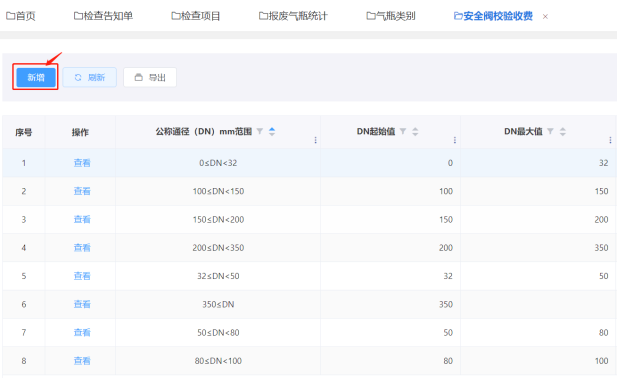Screen dimensions: 617x378
Task: Click 查看 for row 50≤DN<80
Action: pyautogui.click(x=82, y=333)
